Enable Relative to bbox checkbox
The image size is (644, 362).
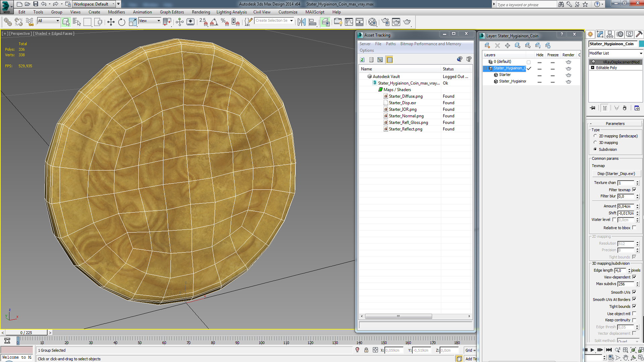point(634,228)
